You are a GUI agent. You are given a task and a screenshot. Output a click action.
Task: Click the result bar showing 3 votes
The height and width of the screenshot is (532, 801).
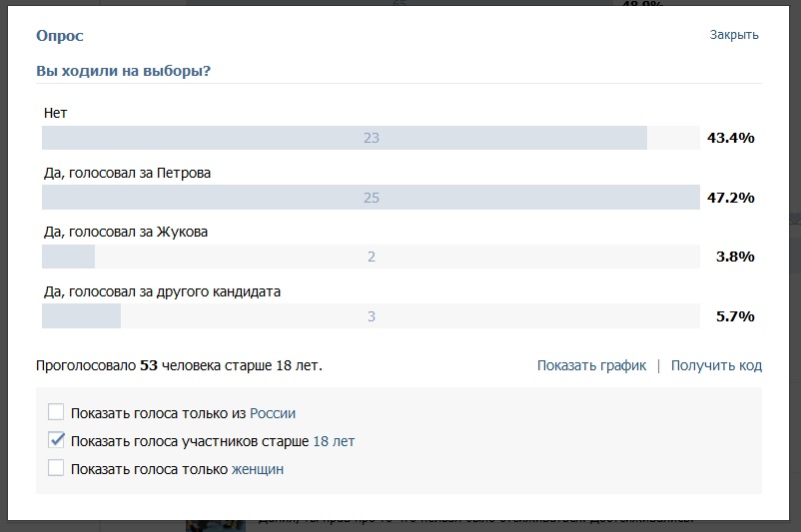point(371,316)
